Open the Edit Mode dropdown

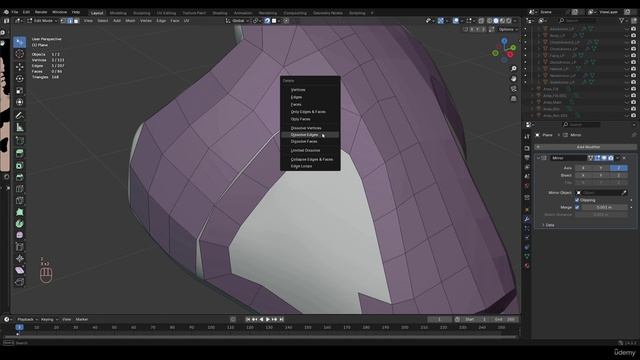[42, 20]
